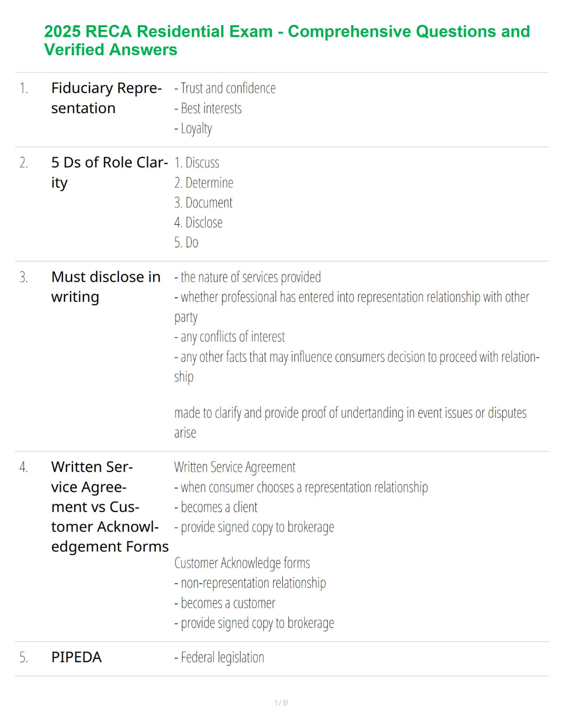Select the PIPEDA term
Screen dimensions: 563x728
[x=76, y=657]
